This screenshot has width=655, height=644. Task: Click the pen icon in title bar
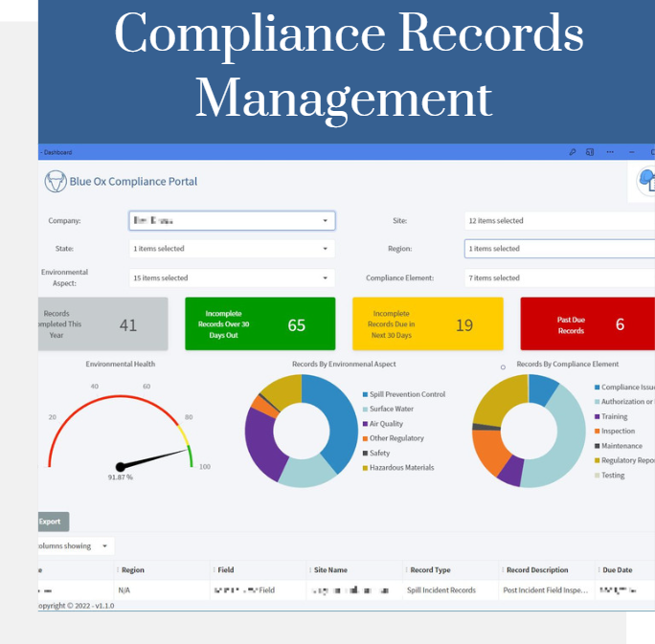573,152
